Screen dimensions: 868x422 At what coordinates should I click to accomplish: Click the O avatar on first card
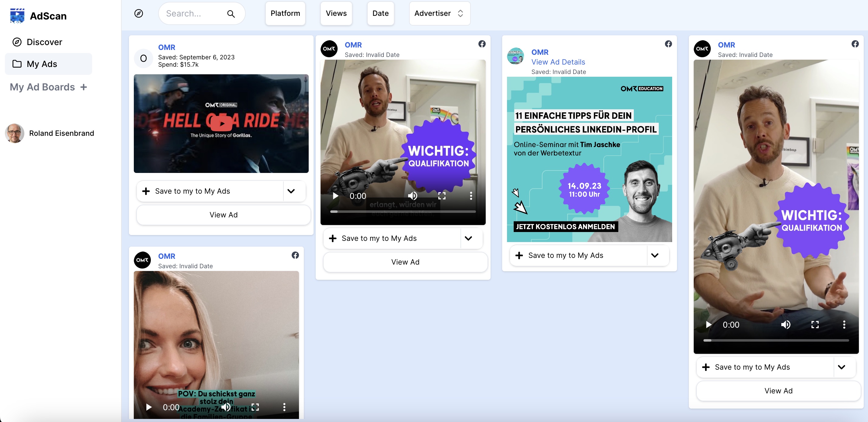tap(143, 58)
